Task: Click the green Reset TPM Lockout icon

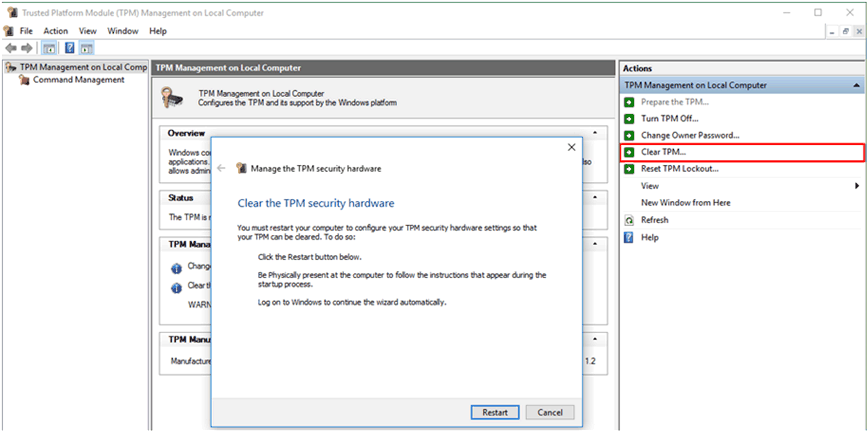Action: click(629, 169)
